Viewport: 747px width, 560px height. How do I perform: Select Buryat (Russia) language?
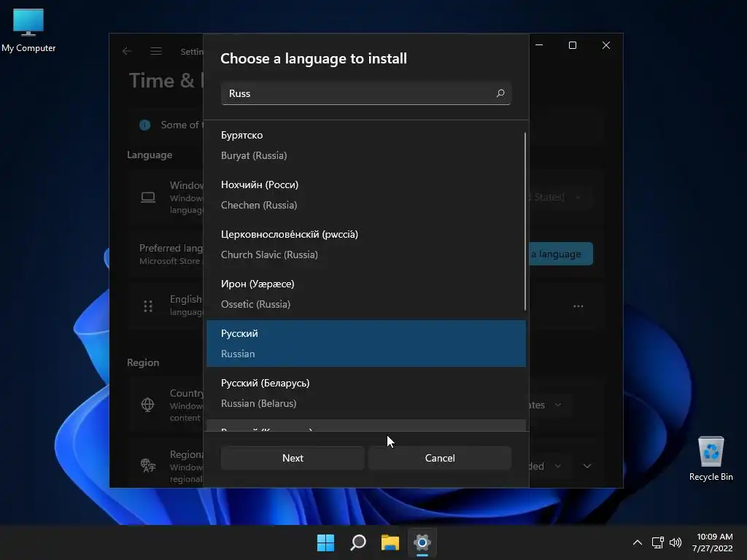click(x=366, y=145)
